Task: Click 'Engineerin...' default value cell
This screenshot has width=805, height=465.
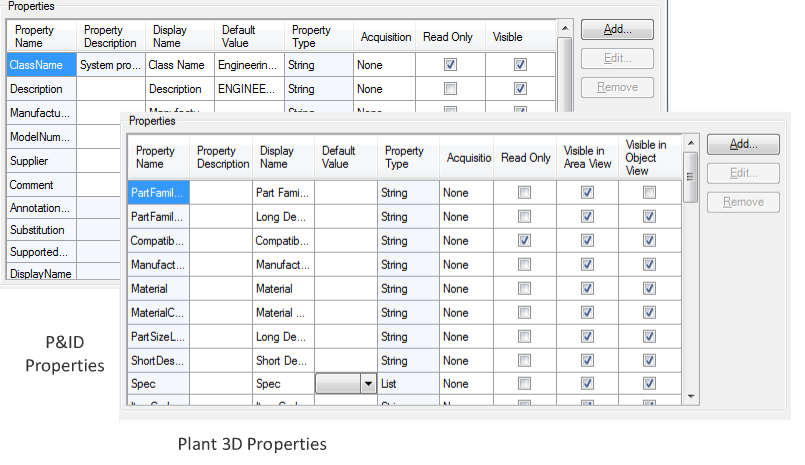Action: coord(249,65)
